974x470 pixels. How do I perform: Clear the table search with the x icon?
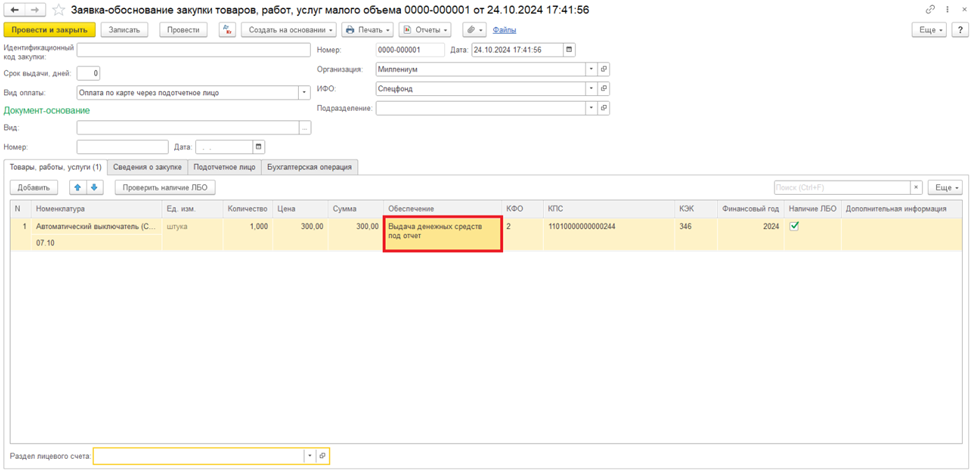tap(916, 187)
